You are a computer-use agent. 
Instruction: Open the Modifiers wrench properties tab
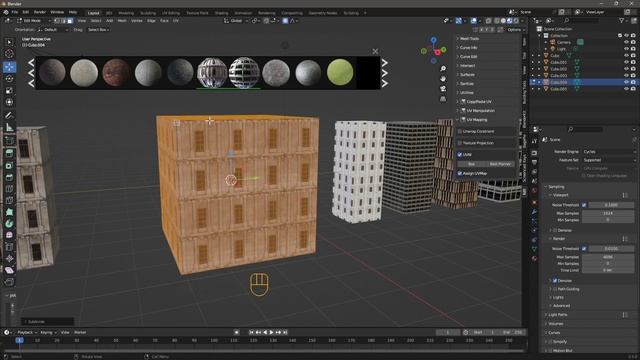point(534,212)
